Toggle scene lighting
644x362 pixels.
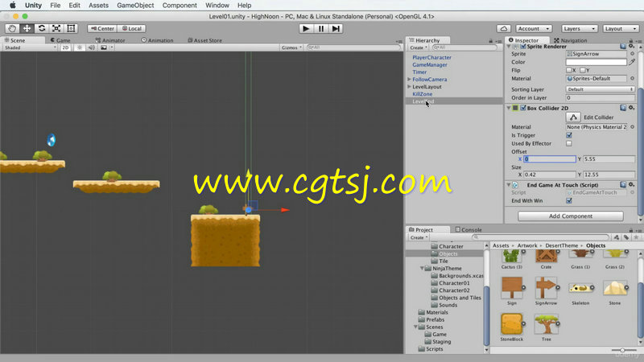click(80, 47)
